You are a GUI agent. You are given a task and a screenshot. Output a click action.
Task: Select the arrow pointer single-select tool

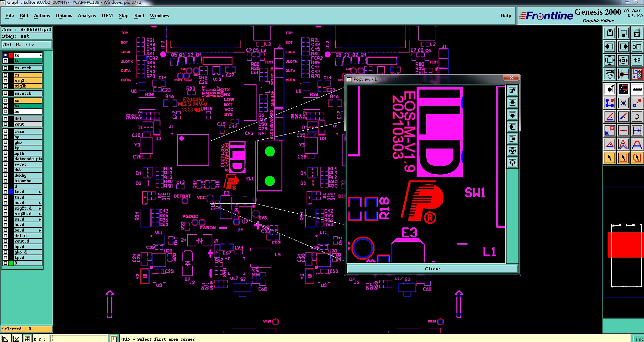pyautogui.click(x=610, y=158)
